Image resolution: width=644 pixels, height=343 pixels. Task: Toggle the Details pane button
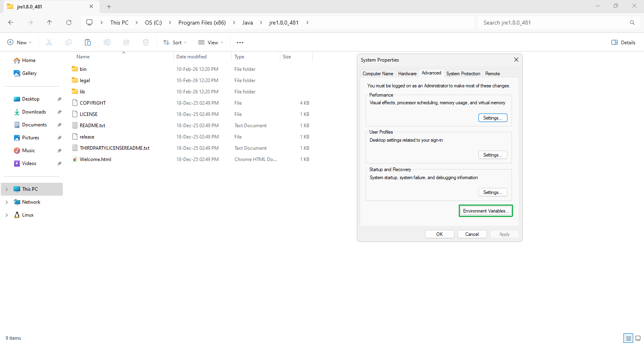pyautogui.click(x=623, y=42)
